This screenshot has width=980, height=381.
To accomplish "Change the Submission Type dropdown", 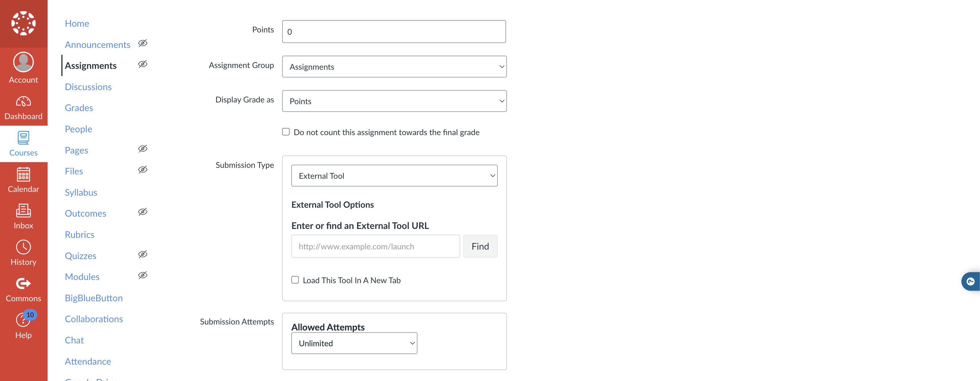I will tap(394, 176).
